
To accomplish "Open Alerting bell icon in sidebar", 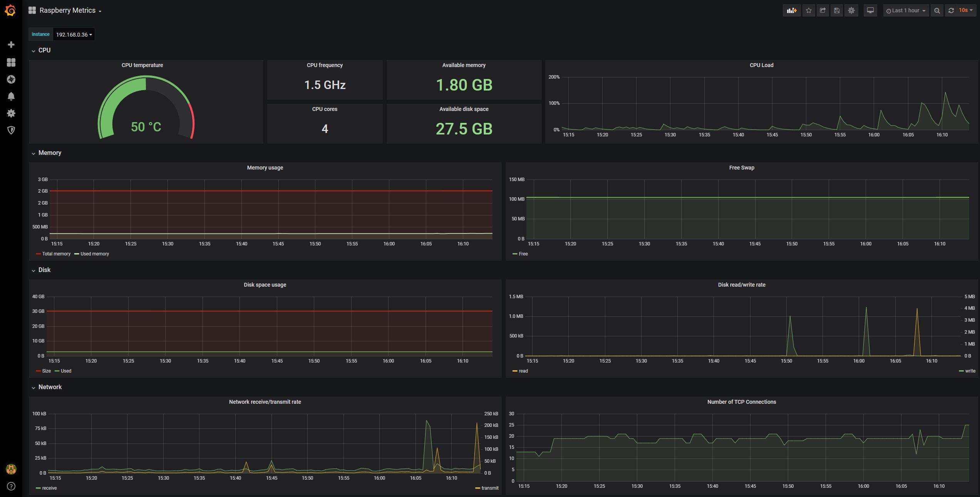I will [11, 96].
